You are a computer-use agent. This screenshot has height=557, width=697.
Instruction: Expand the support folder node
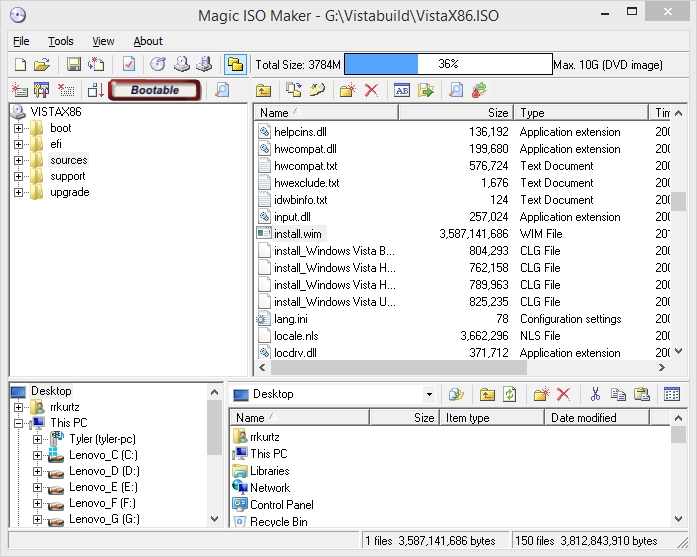pos(18,176)
